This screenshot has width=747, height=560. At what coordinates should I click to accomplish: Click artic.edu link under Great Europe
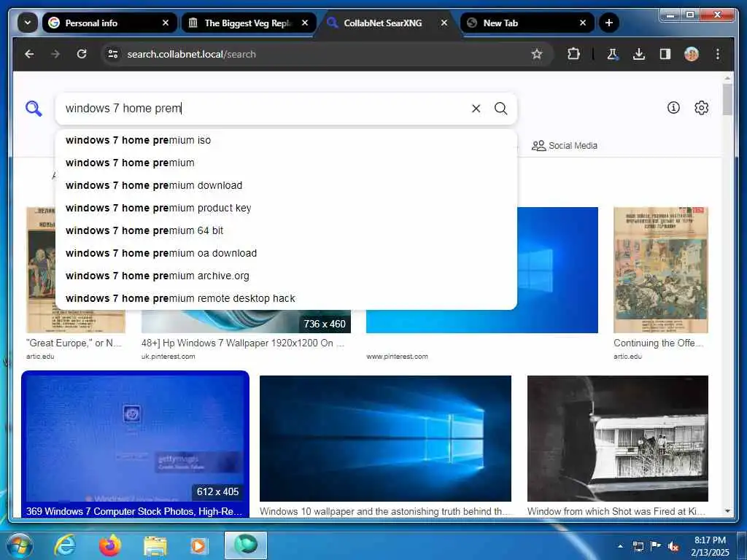tap(41, 356)
